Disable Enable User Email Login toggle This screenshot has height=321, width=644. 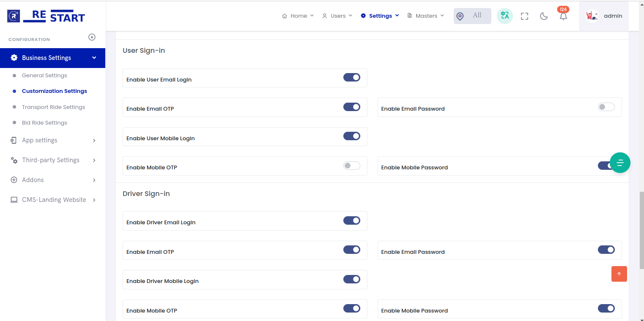pos(351,77)
